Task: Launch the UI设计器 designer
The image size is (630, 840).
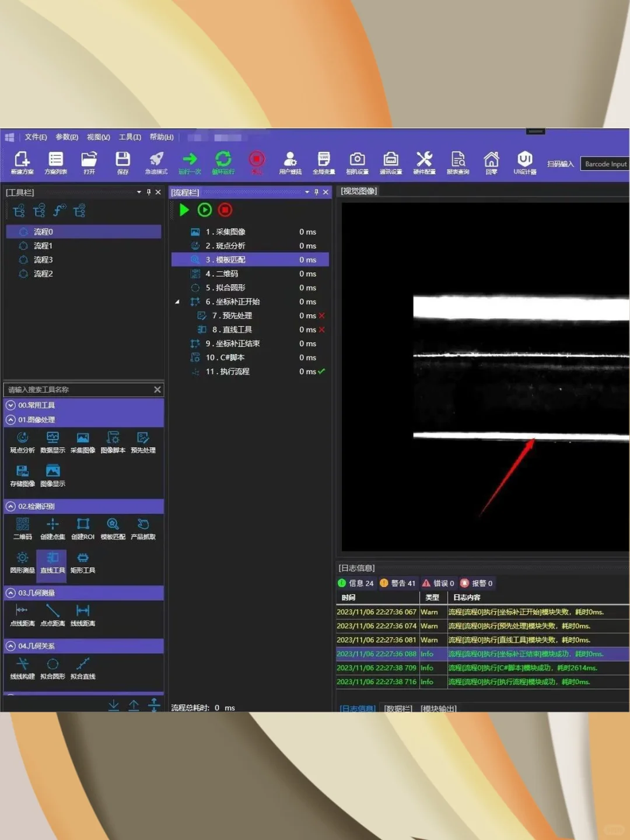Action: 525,163
